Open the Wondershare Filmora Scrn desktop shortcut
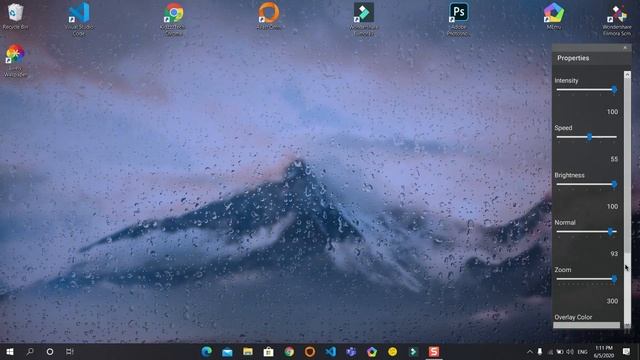The image size is (640, 360). click(617, 19)
